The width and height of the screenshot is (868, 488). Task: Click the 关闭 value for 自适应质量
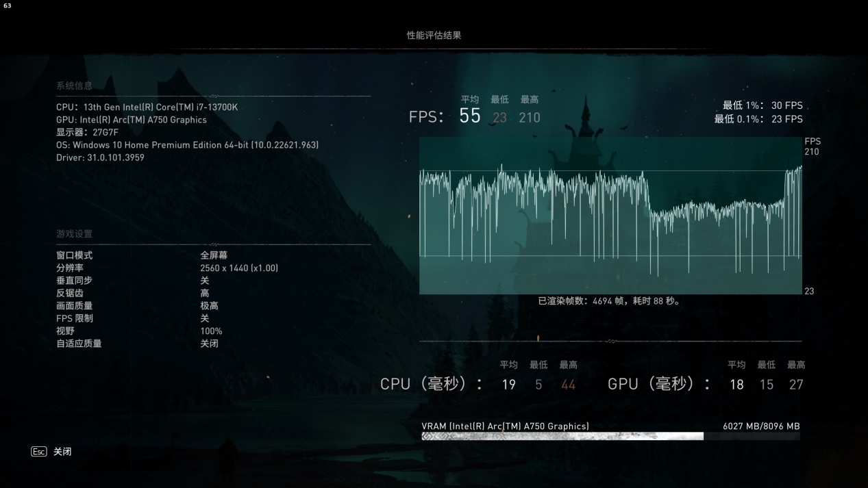[x=209, y=344]
